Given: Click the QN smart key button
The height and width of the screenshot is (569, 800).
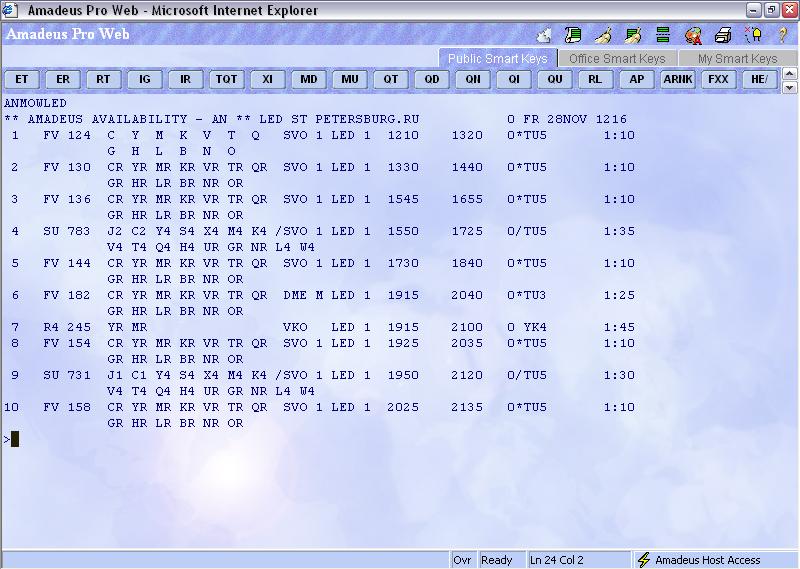Looking at the screenshot, I should [x=473, y=80].
